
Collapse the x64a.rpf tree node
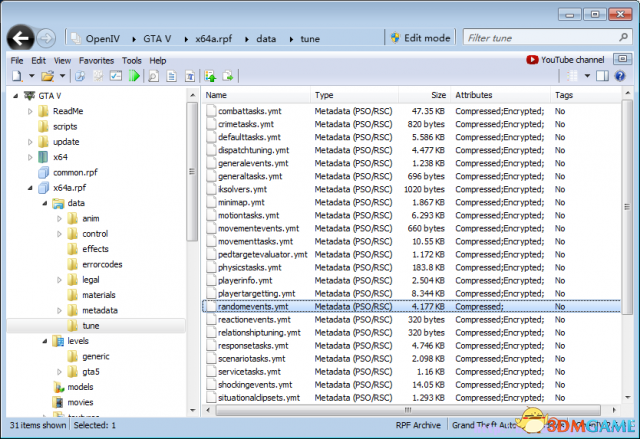(30, 188)
